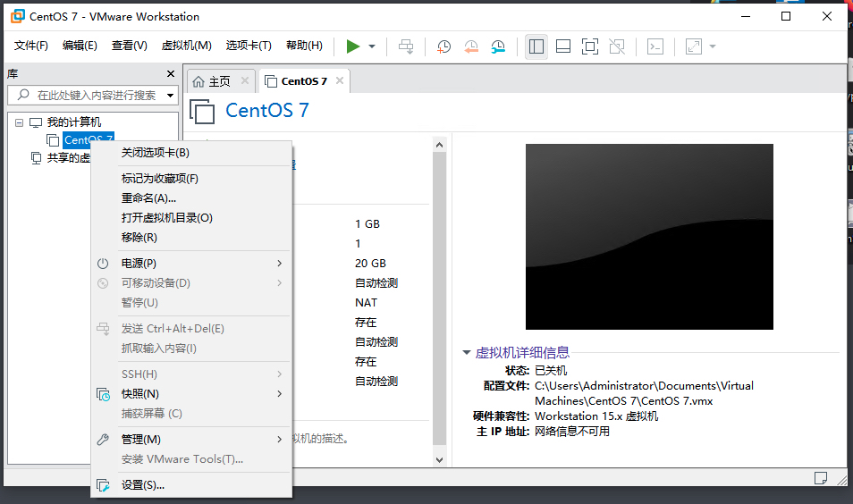The height and width of the screenshot is (504, 853).
Task: Click the 1 GB memory value
Action: (367, 224)
